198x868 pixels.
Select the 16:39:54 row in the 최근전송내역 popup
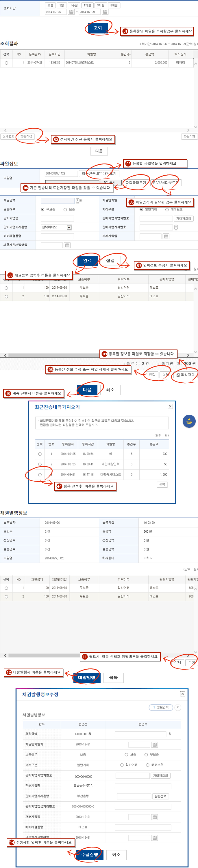[40, 454]
